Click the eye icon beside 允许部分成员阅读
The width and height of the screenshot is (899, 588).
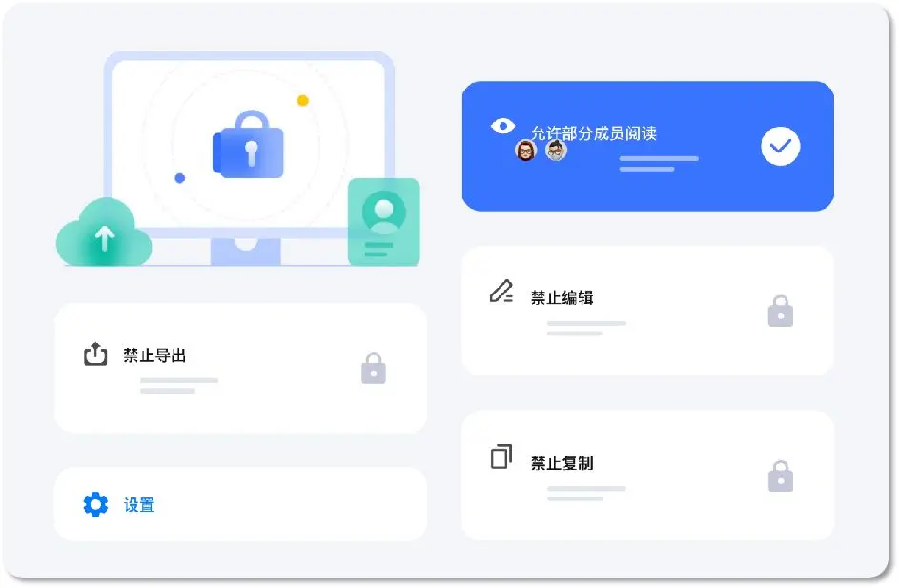click(x=502, y=126)
